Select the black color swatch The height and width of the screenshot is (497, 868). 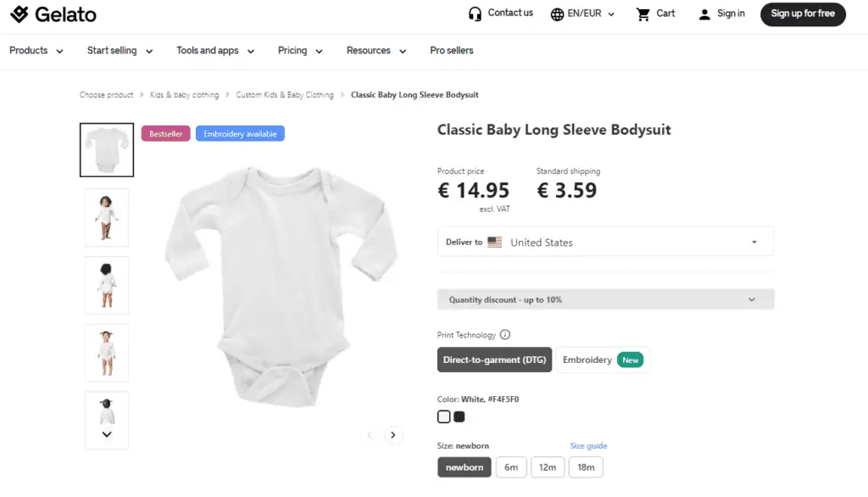click(459, 416)
